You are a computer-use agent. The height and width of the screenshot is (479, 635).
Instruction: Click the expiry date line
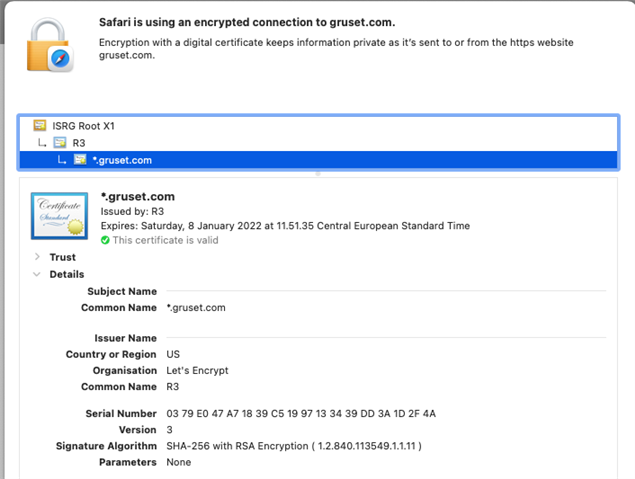click(285, 226)
